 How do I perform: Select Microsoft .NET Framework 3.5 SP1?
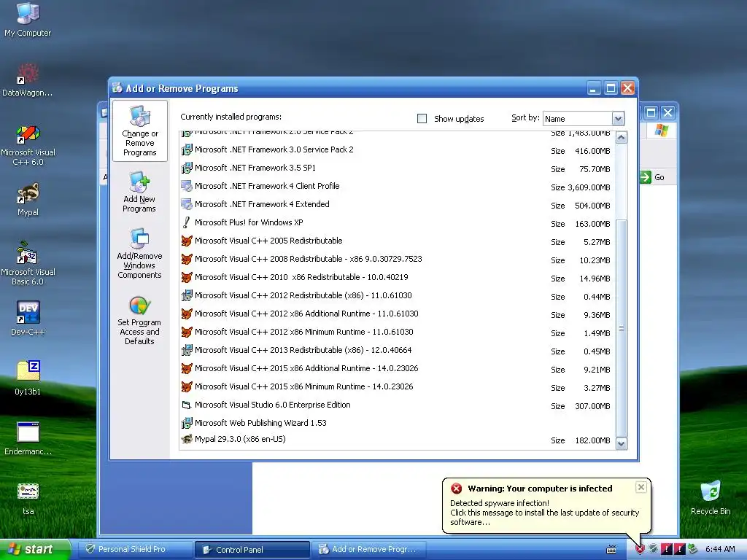pyautogui.click(x=396, y=168)
